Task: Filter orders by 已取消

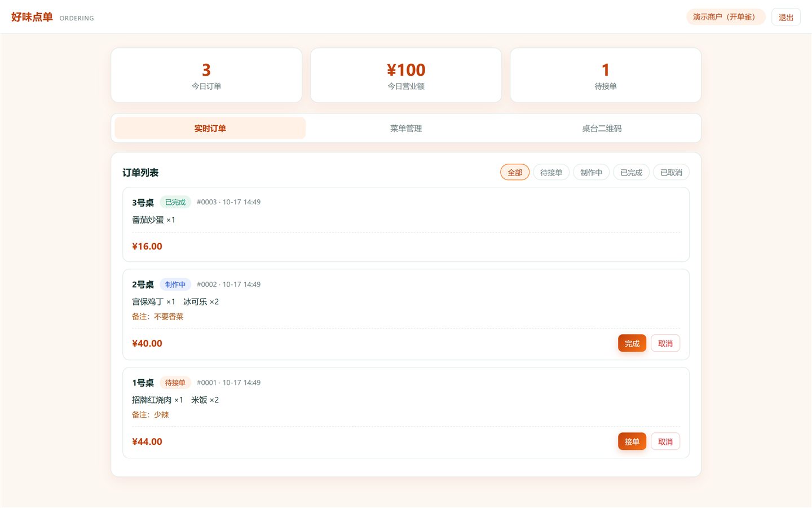Action: click(671, 172)
